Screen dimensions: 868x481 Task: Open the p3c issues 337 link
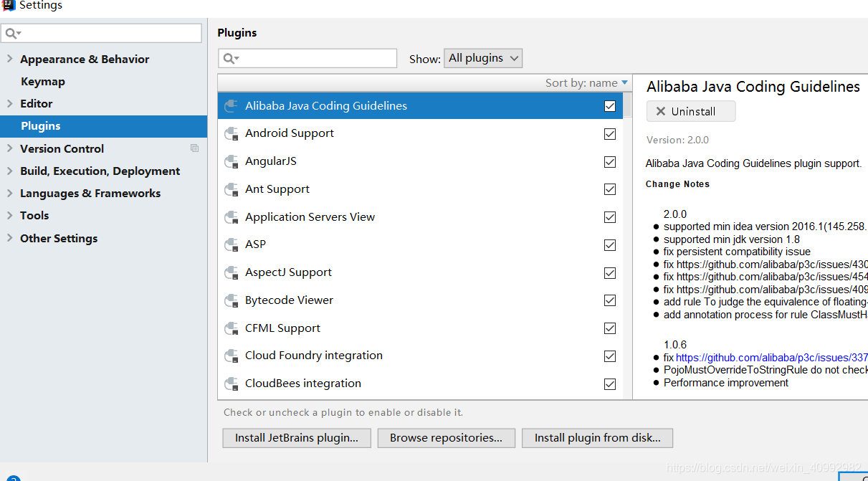point(771,358)
